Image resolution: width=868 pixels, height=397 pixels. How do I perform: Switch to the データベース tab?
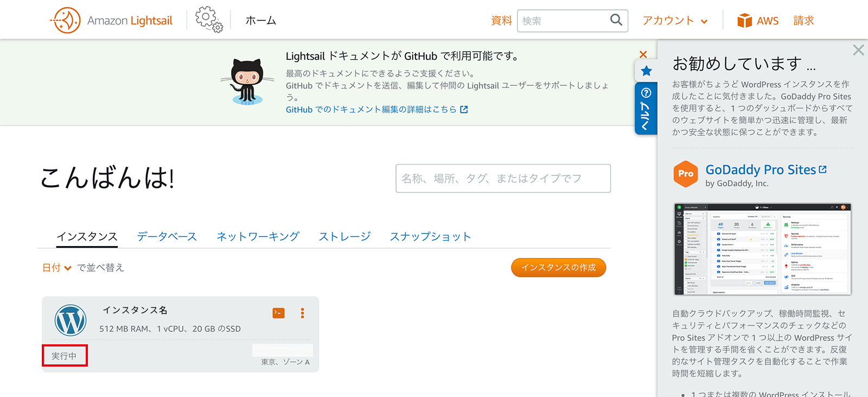167,236
